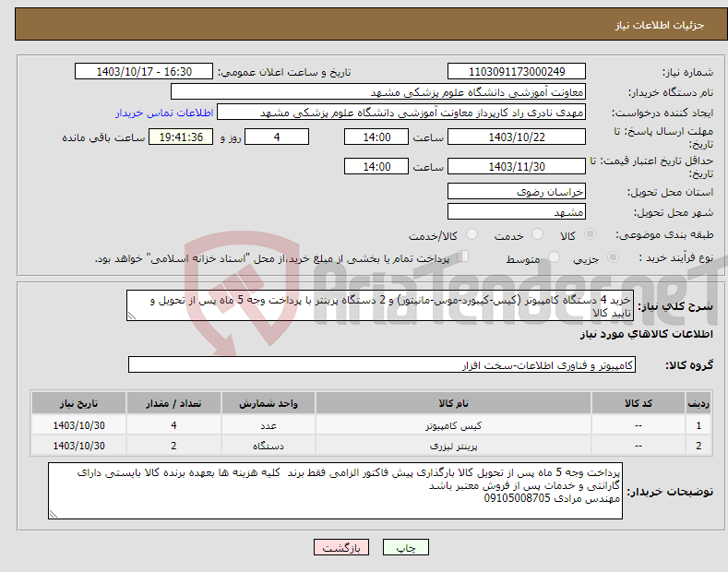The image size is (728, 572).
Task: Click the ردیف column header
Action: (698, 403)
